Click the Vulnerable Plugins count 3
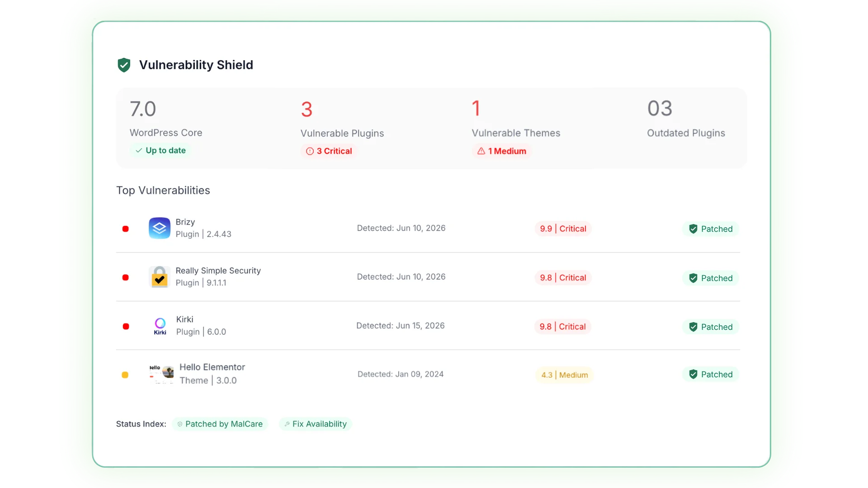Screen dimensions: 868x488 [x=307, y=110]
